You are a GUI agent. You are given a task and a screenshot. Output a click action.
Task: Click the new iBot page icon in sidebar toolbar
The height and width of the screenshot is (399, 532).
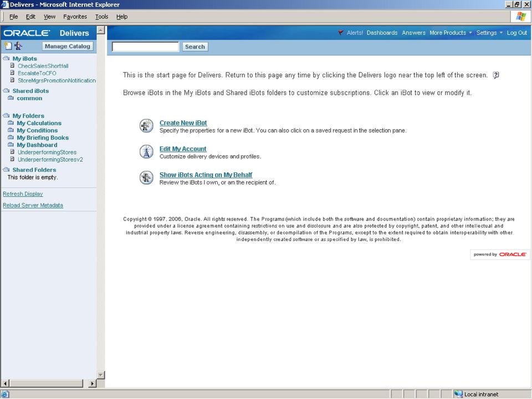(x=7, y=45)
